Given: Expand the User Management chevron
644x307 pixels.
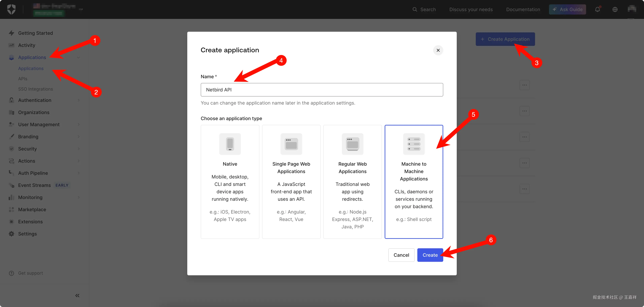Looking at the screenshot, I should (x=78, y=124).
